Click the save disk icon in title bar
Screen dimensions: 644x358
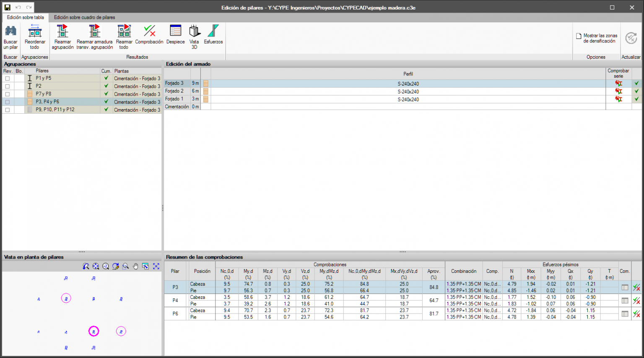pyautogui.click(x=8, y=8)
